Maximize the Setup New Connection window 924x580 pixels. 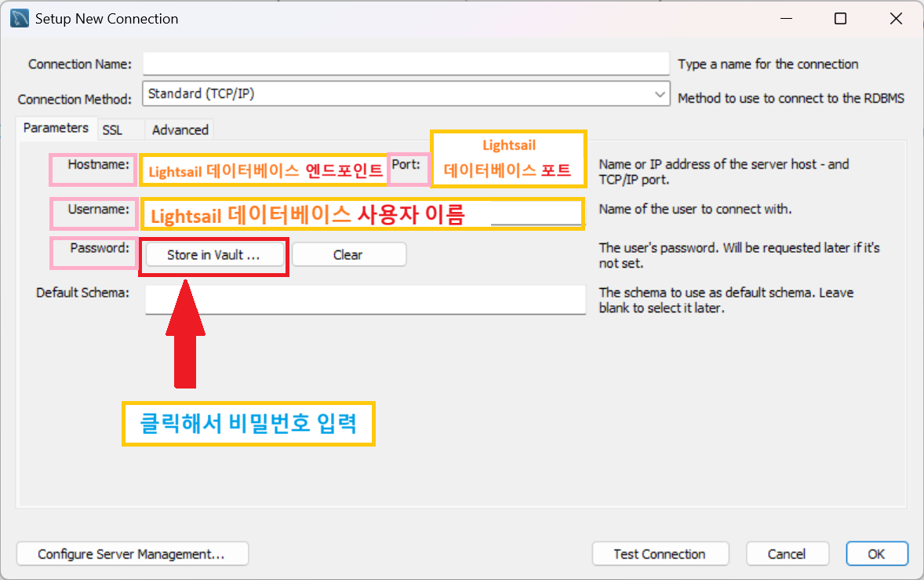(x=841, y=18)
